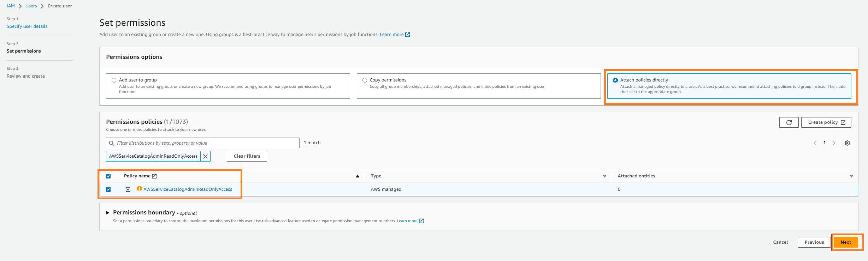Click the Create policy button

826,122
